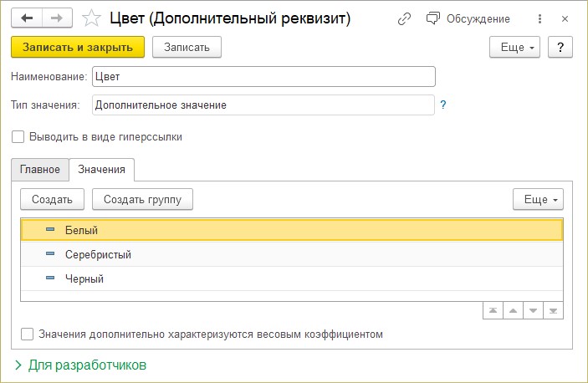The width and height of the screenshot is (588, 383).
Task: Add form to favorites with star icon
Action: click(x=93, y=18)
